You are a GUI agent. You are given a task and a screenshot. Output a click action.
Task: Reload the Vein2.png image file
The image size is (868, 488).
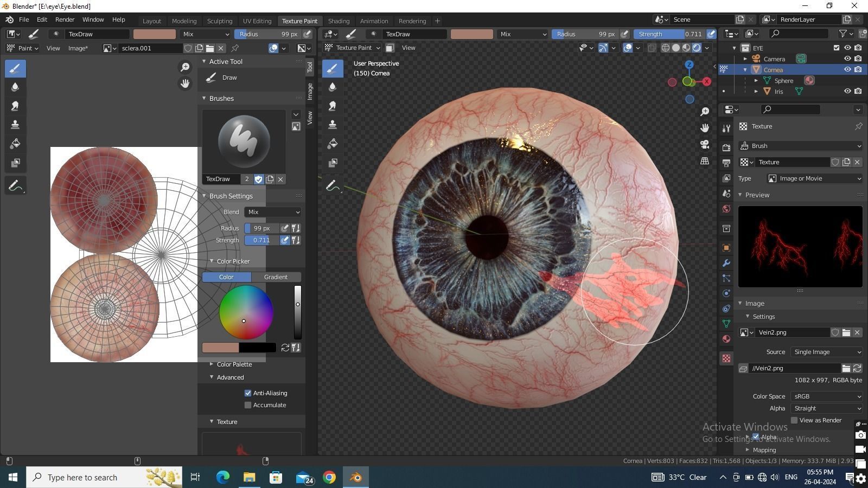(857, 368)
